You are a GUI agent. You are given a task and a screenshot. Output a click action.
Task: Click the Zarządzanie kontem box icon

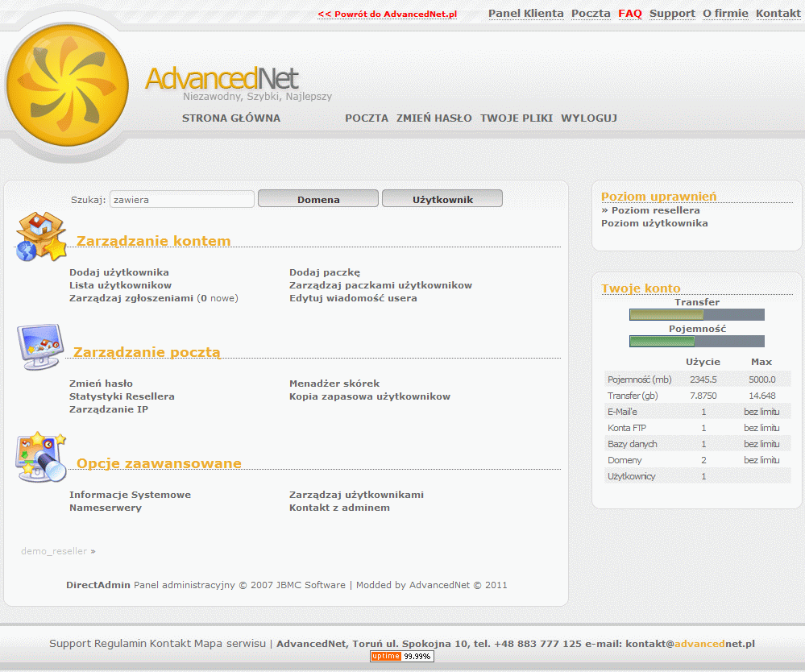(x=41, y=236)
